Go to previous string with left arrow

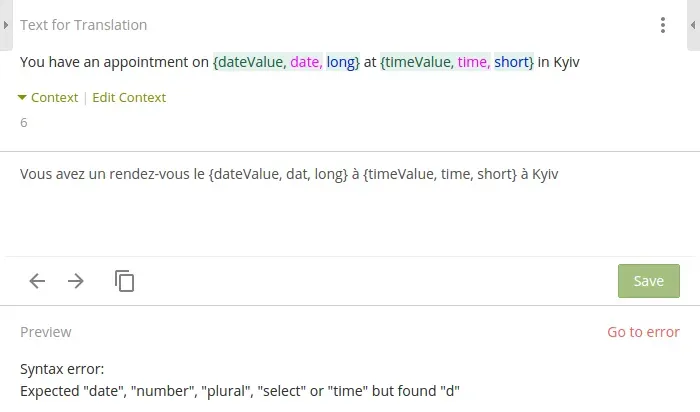coord(37,281)
